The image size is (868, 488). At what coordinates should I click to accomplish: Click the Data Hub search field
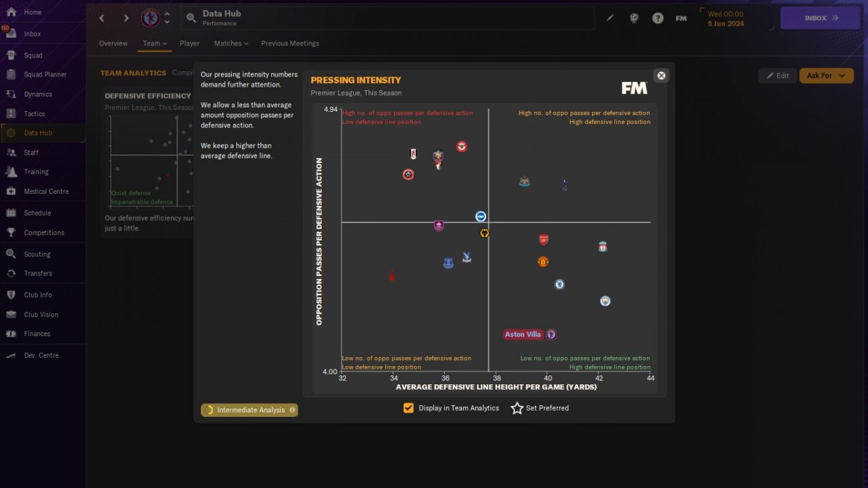point(387,18)
